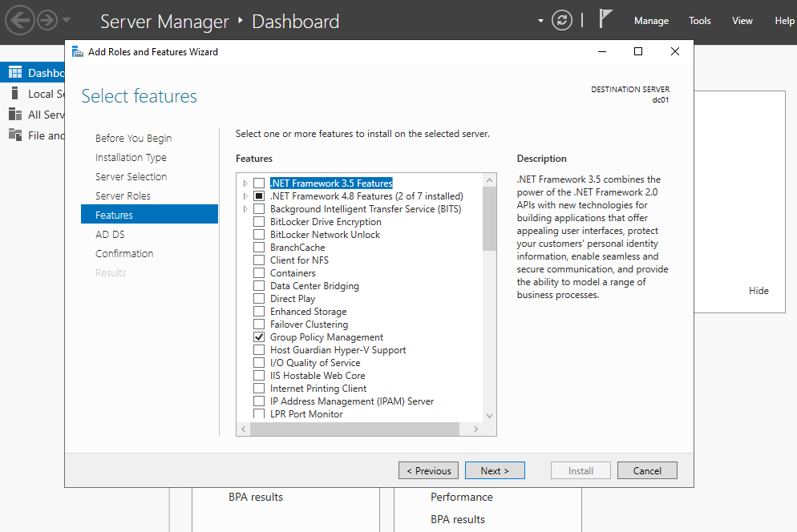Expand Background Intelligent Transfer Service node
Viewport: 797px width, 532px height.
pyautogui.click(x=245, y=209)
